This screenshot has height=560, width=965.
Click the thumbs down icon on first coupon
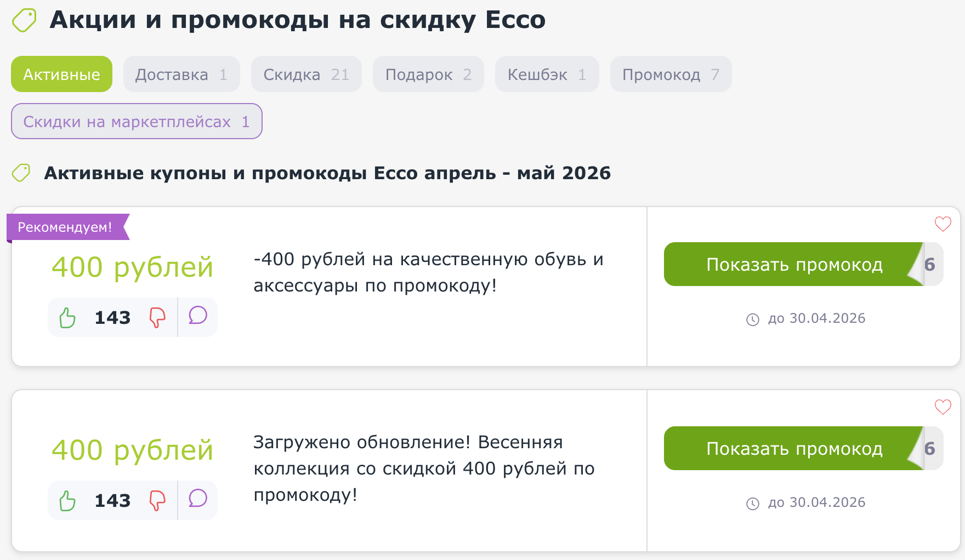(157, 317)
